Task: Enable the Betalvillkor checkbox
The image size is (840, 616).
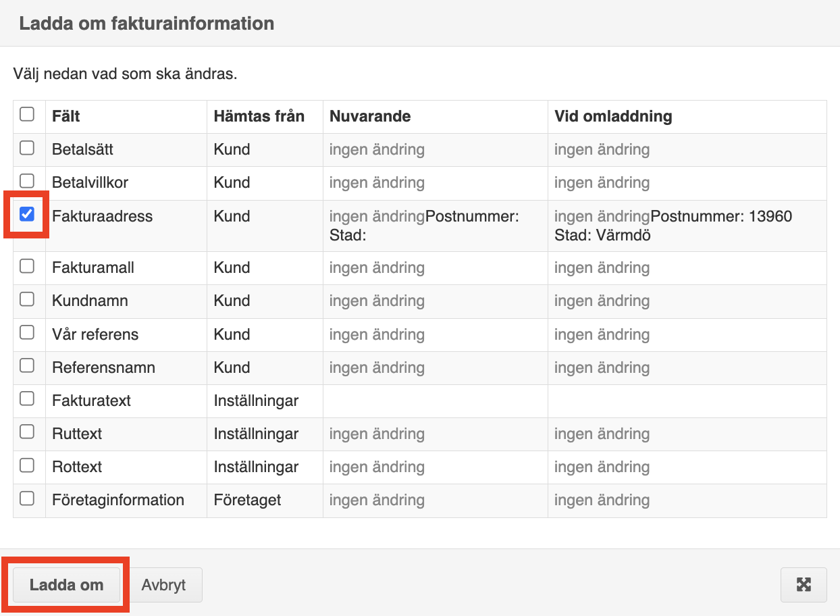Action: 27,180
